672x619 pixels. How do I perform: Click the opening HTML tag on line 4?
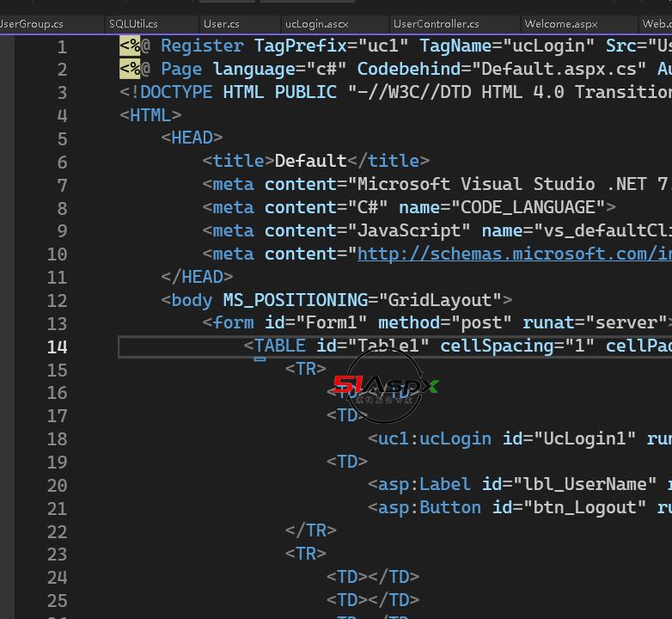pos(150,115)
